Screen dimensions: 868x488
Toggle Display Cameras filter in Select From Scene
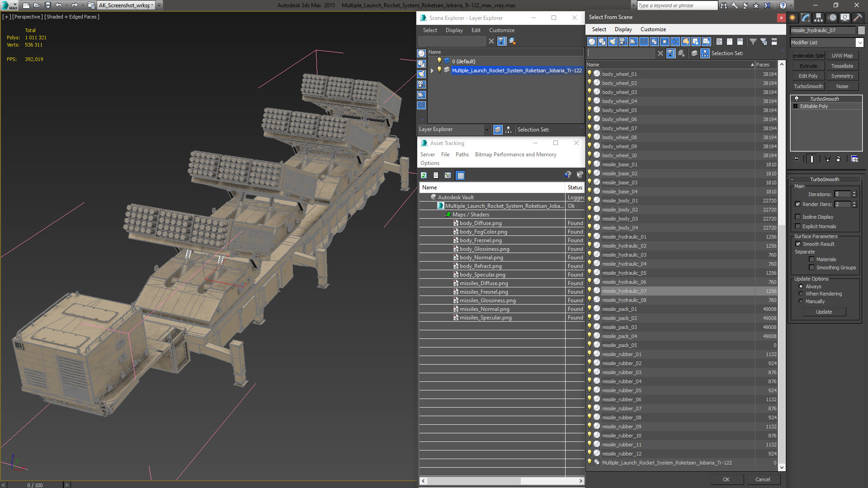point(623,42)
